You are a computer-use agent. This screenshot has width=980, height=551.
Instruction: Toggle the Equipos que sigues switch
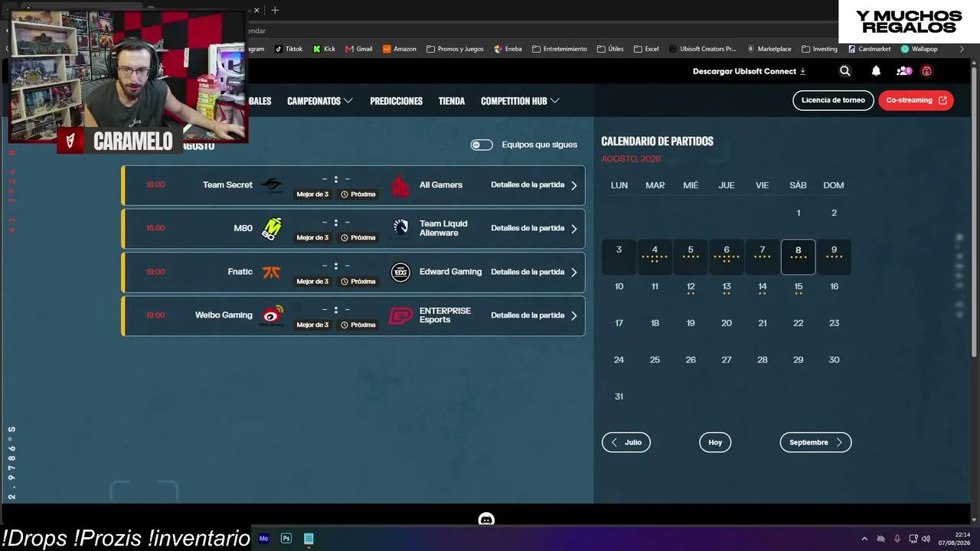[x=482, y=145]
